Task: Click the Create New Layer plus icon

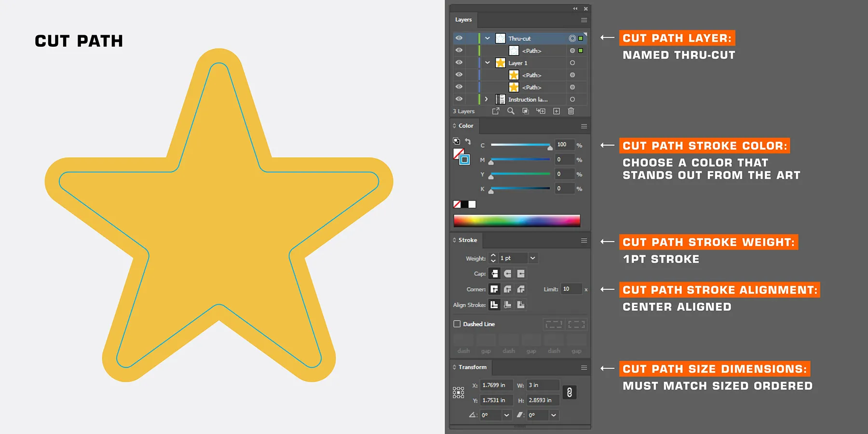Action: point(556,111)
